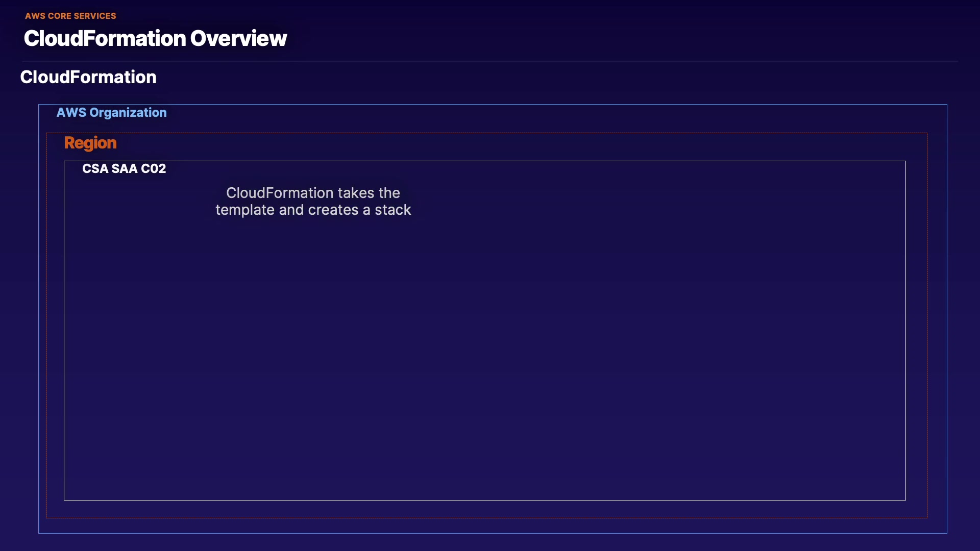Screen dimensions: 980x551
Task: Click the text 'template and creates a stack'
Action: 313,210
